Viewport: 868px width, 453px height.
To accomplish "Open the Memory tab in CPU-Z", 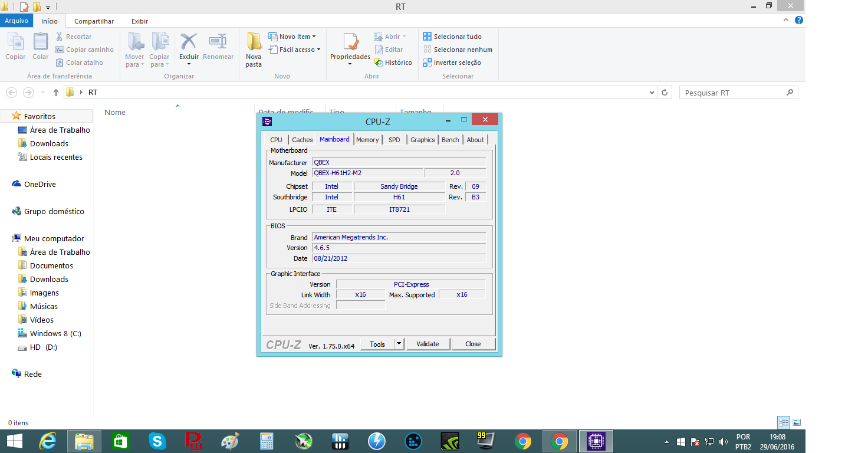I will tap(367, 140).
